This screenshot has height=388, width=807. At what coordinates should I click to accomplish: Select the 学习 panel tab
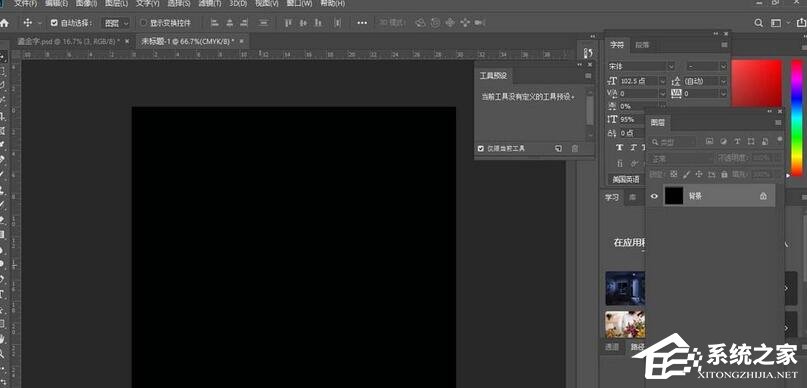[611, 198]
